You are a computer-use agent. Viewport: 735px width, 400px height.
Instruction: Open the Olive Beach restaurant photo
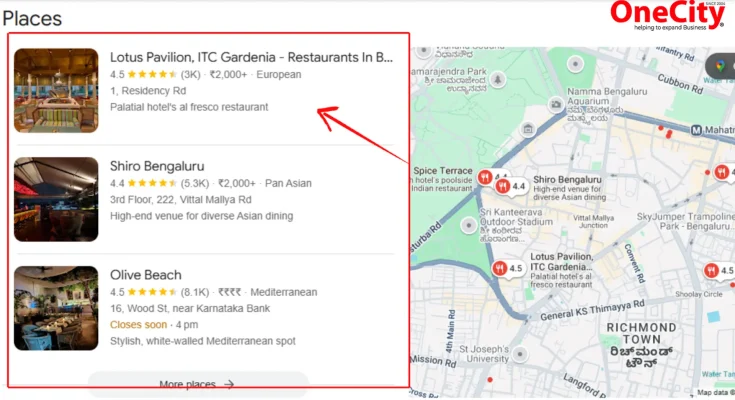56,308
